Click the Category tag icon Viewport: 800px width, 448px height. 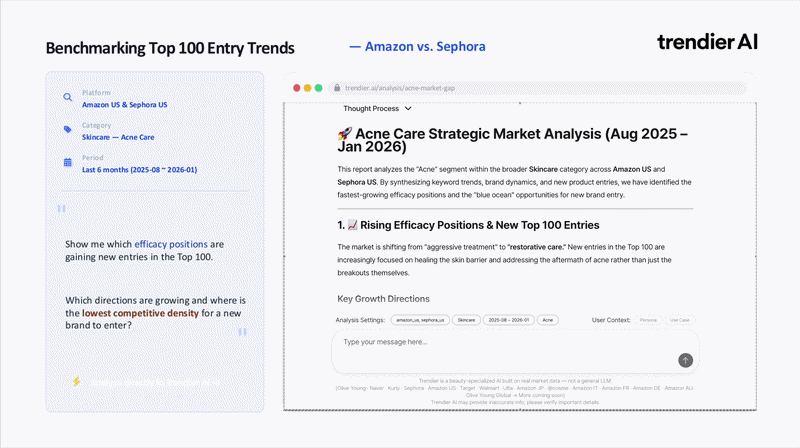tap(67, 129)
